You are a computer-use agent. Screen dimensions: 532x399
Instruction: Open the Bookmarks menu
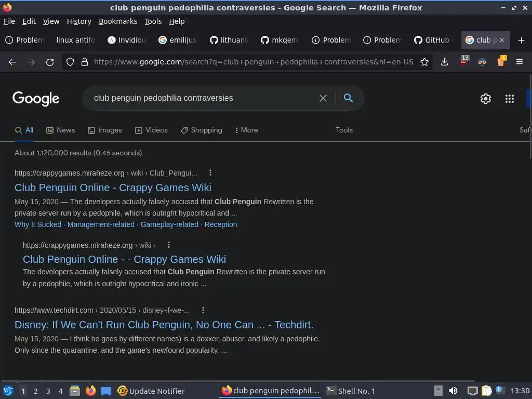(x=118, y=21)
